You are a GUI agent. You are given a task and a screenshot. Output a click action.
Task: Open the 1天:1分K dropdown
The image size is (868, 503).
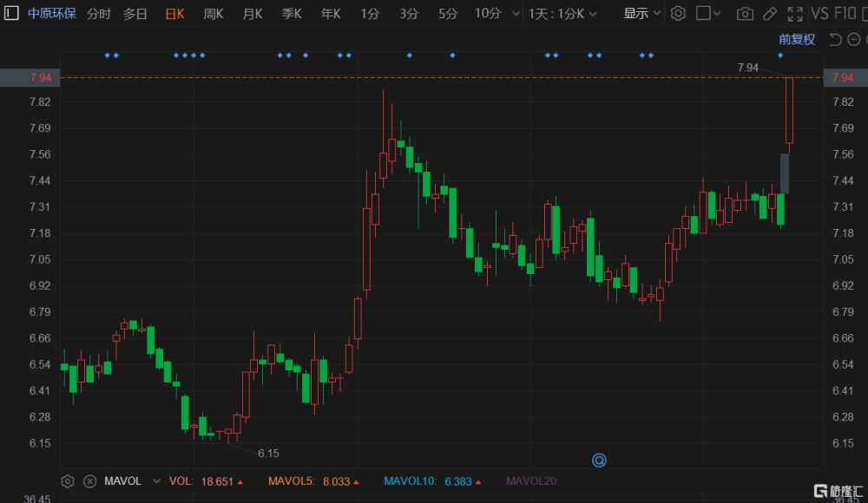point(562,14)
